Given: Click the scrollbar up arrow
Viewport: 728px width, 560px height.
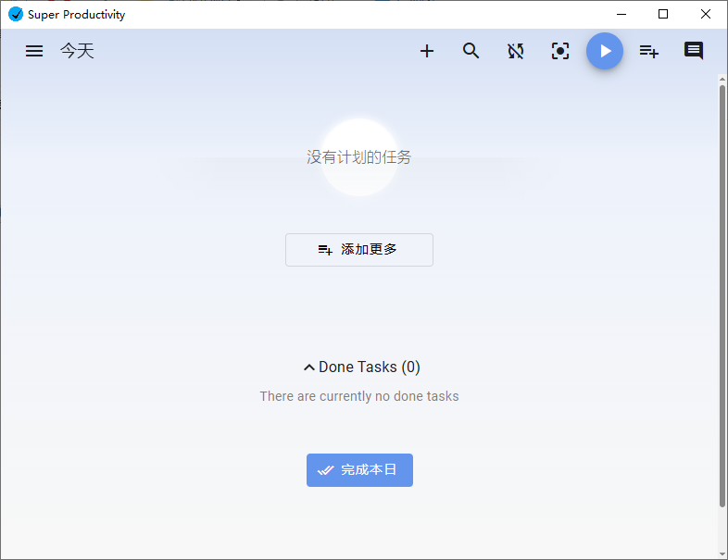Looking at the screenshot, I should [x=722, y=80].
